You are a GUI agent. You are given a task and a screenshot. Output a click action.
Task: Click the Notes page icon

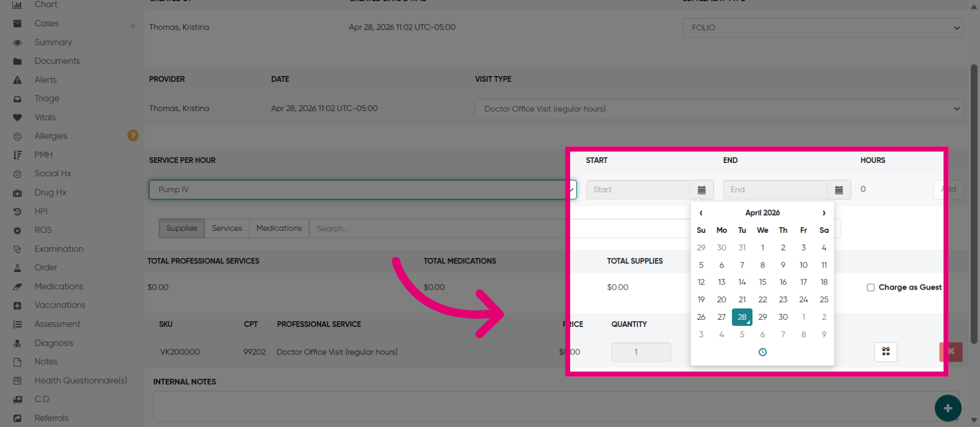pyautogui.click(x=17, y=362)
